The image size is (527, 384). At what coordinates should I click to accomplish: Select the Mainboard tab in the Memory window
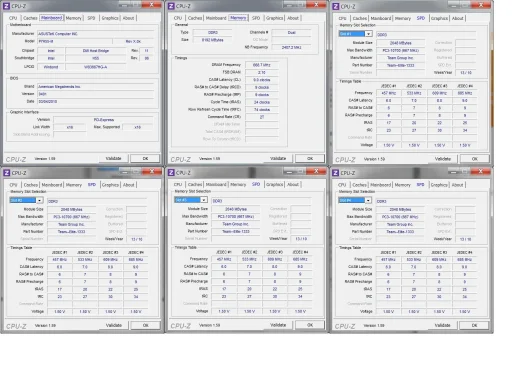(216, 18)
